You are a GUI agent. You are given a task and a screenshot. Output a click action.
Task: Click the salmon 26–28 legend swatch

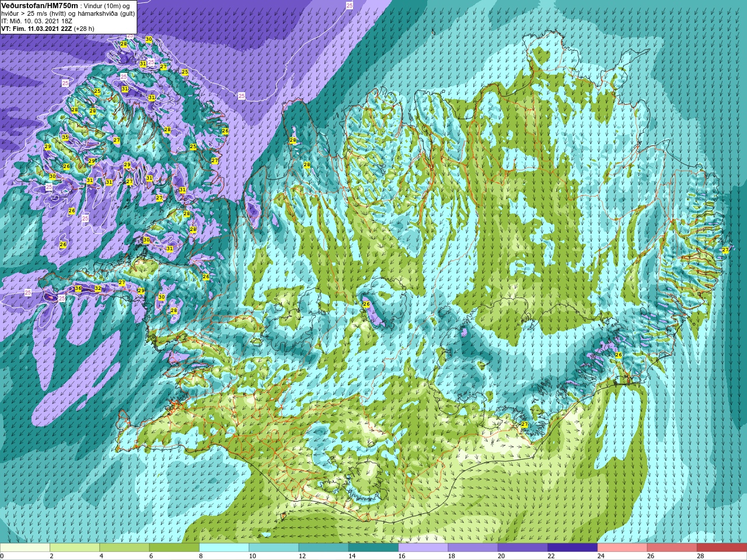[x=672, y=548]
